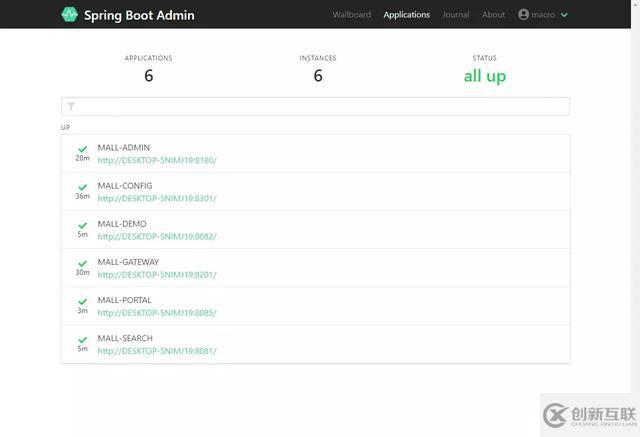
Task: Select the Applications navigation tab
Action: [x=407, y=15]
